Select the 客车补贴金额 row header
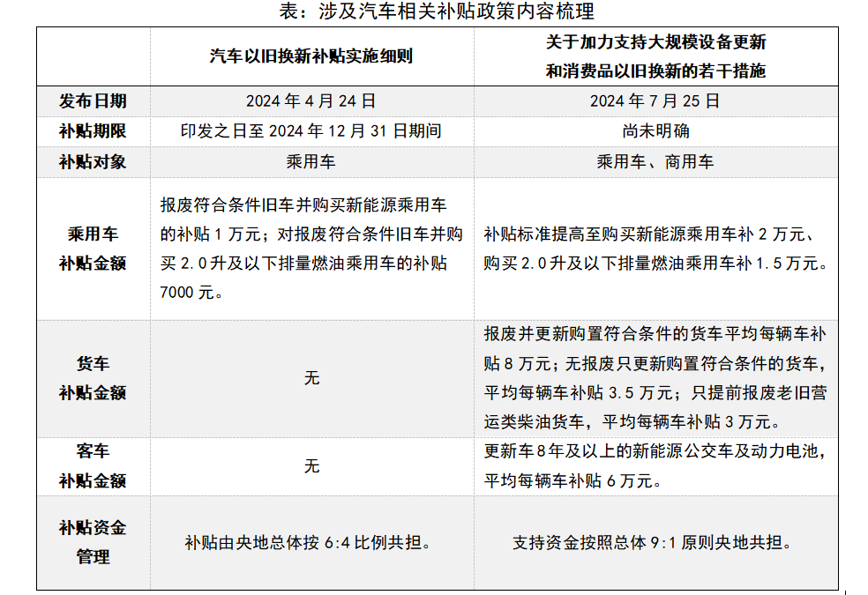 point(93,466)
